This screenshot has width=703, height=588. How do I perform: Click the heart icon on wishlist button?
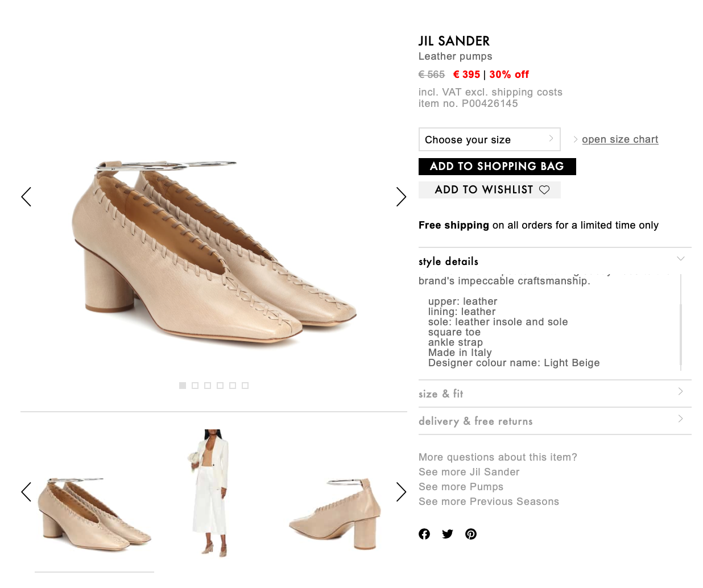pyautogui.click(x=544, y=190)
